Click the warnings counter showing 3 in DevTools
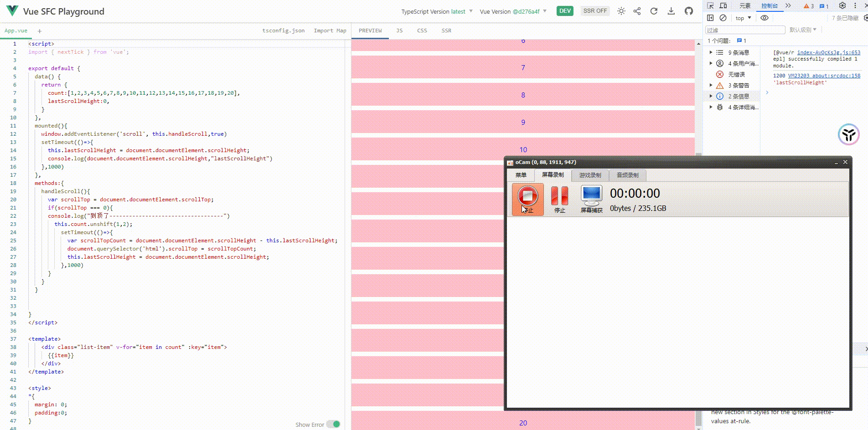Image resolution: width=868 pixels, height=430 pixels. point(809,6)
